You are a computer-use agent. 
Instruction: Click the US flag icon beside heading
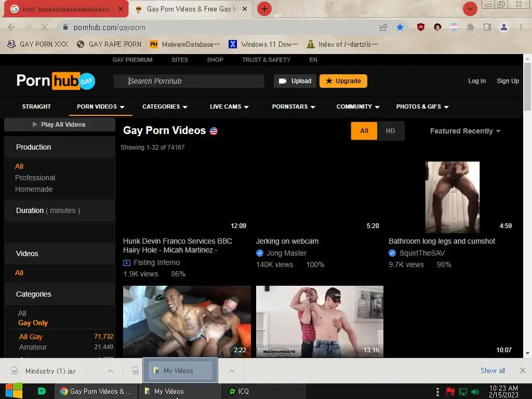coord(214,131)
